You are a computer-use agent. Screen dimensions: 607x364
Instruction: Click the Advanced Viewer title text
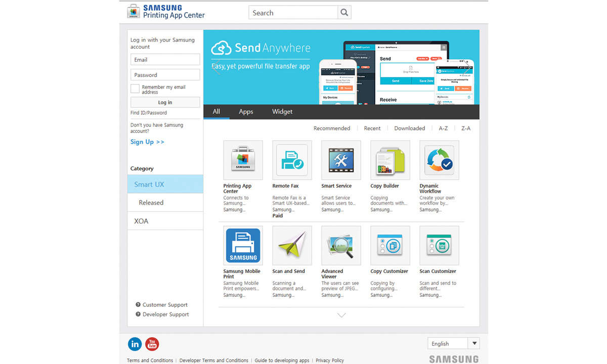pyautogui.click(x=332, y=274)
